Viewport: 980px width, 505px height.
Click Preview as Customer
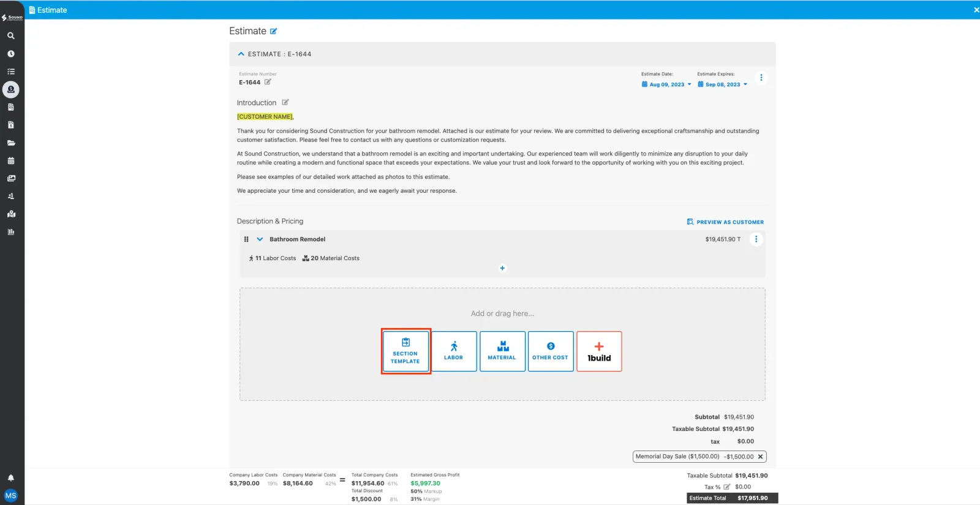(x=725, y=222)
